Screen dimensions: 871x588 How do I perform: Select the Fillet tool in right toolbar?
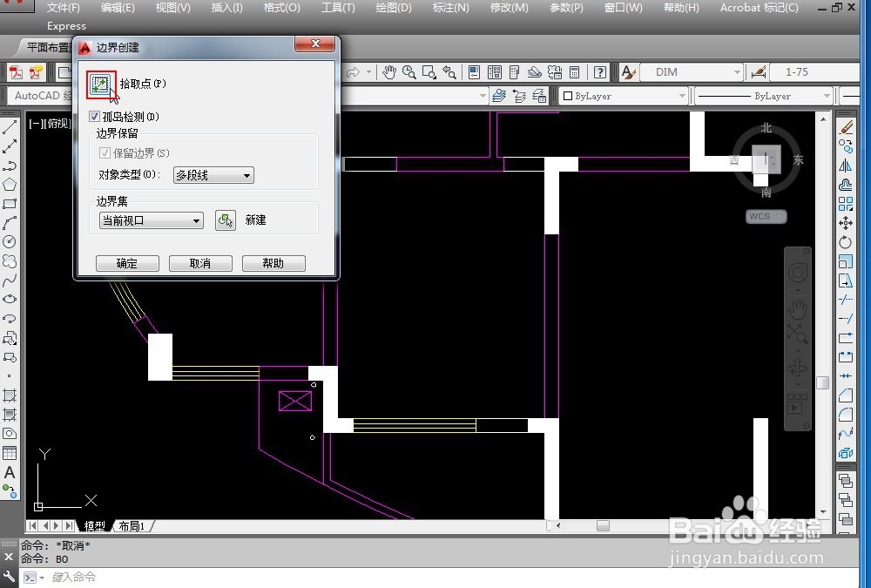point(846,414)
